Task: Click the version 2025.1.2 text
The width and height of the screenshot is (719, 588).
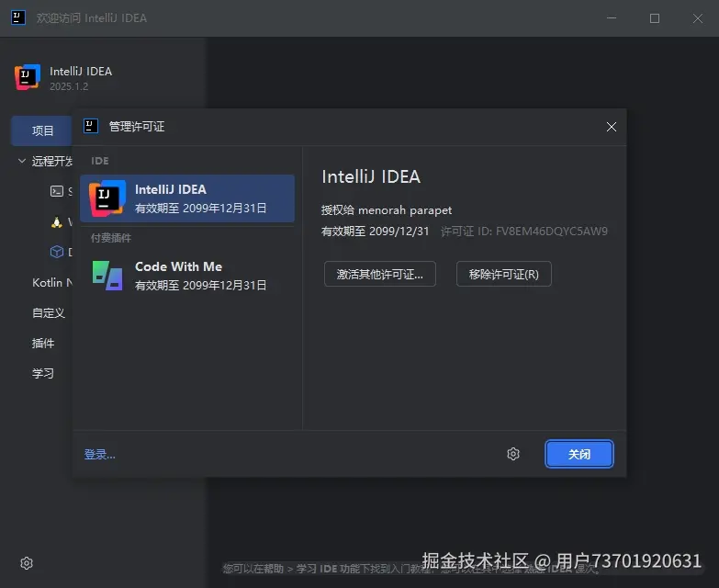Action: coord(69,86)
